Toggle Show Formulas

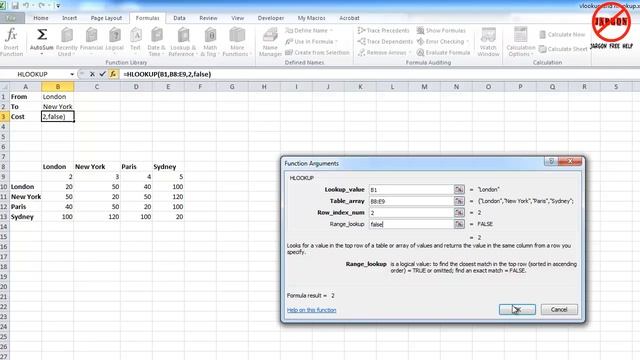[441, 31]
